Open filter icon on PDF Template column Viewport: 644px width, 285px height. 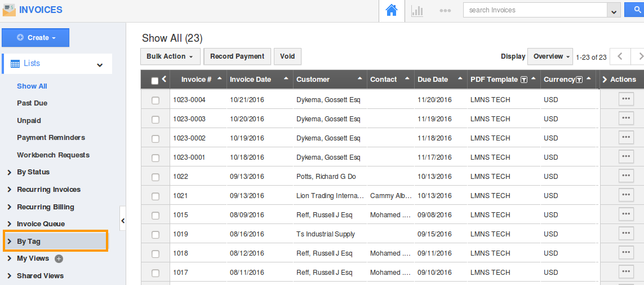pos(523,80)
